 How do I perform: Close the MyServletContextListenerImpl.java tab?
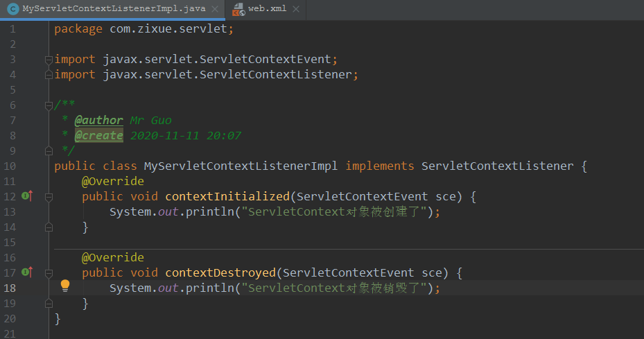point(215,9)
